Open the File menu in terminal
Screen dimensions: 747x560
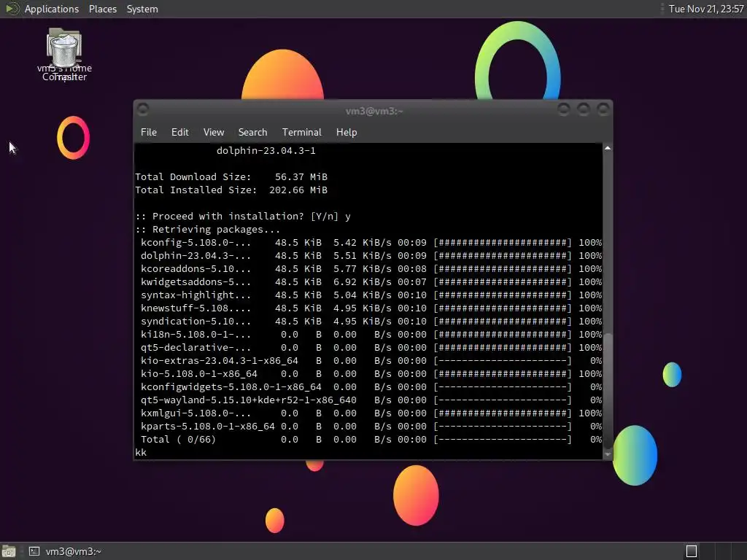click(x=149, y=133)
